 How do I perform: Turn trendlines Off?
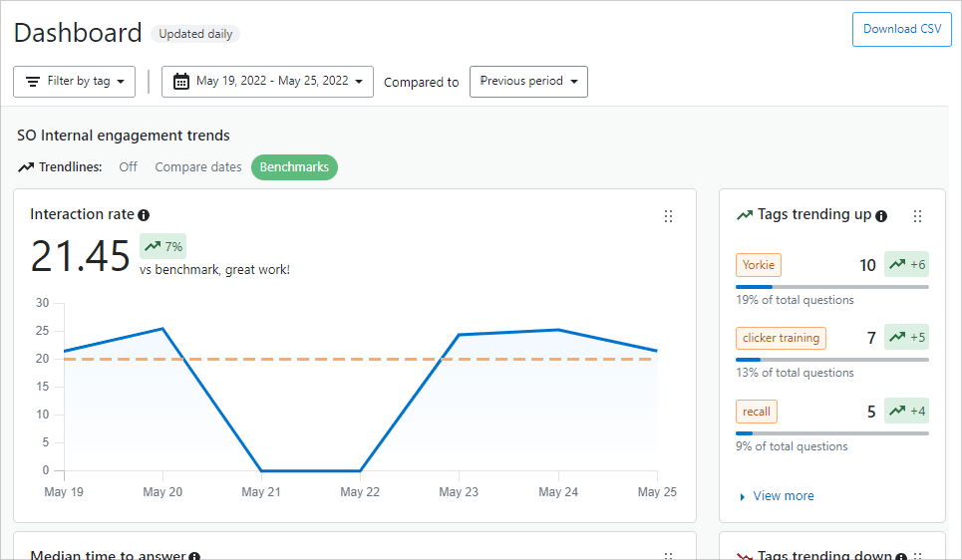click(128, 167)
